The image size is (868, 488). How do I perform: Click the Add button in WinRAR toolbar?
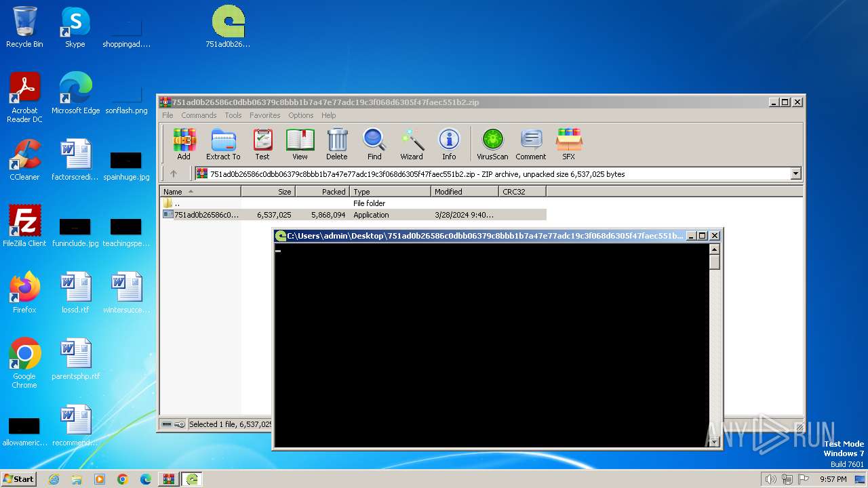(184, 144)
